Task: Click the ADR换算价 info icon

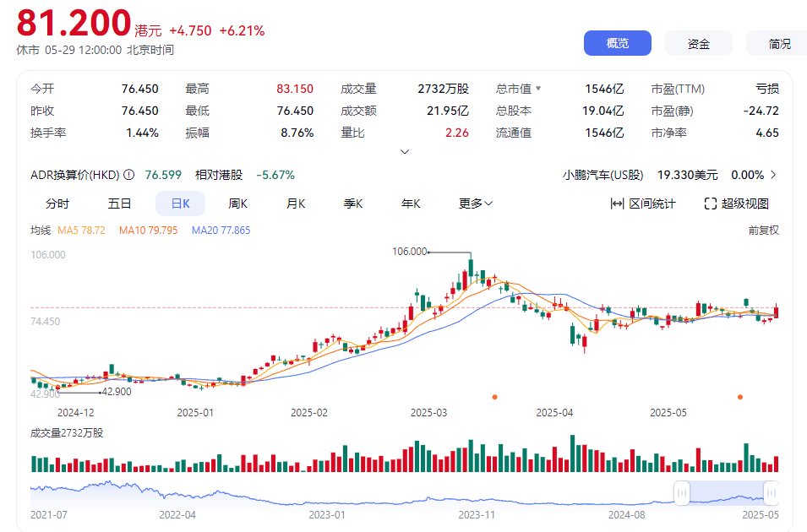Action: pyautogui.click(x=129, y=175)
